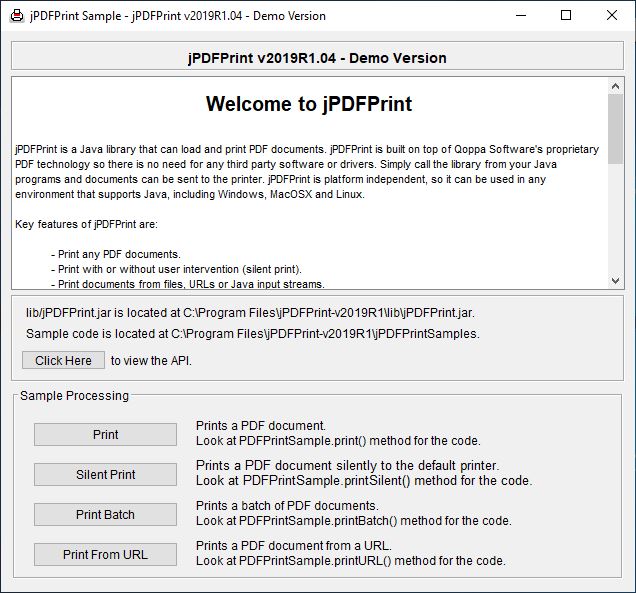Image resolution: width=636 pixels, height=593 pixels.
Task: Click the scroll up arrow in welcome pane
Action: point(615,86)
